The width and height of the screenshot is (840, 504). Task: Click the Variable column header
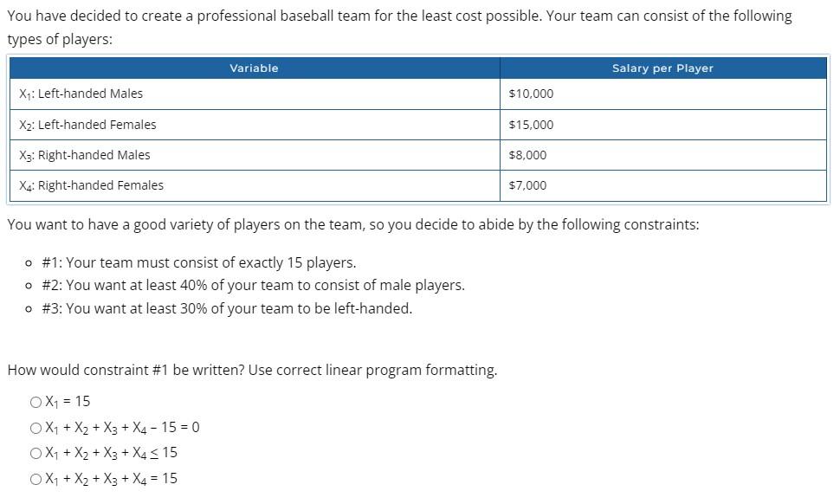click(254, 68)
